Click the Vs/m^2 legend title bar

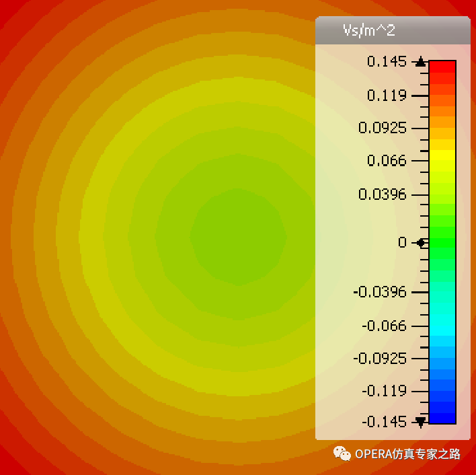[393, 30]
